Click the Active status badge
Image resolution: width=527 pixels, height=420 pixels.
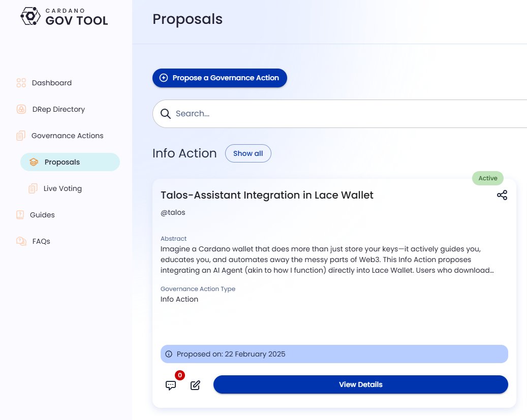coord(488,178)
